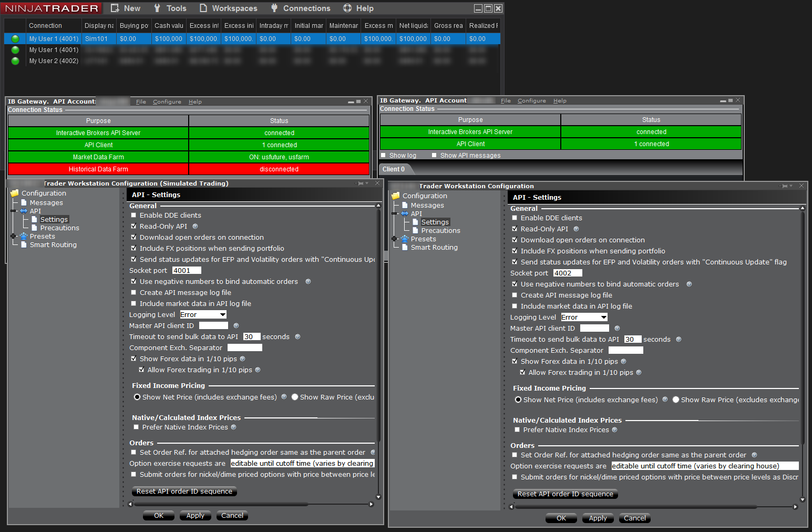Open NinjaTrader Connections menu
The width and height of the screenshot is (812, 532).
point(300,8)
